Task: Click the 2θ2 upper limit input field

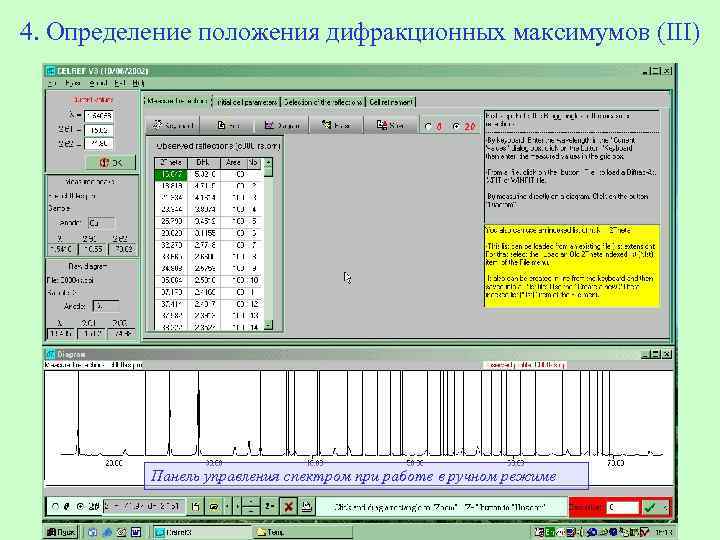Action: click(99, 144)
